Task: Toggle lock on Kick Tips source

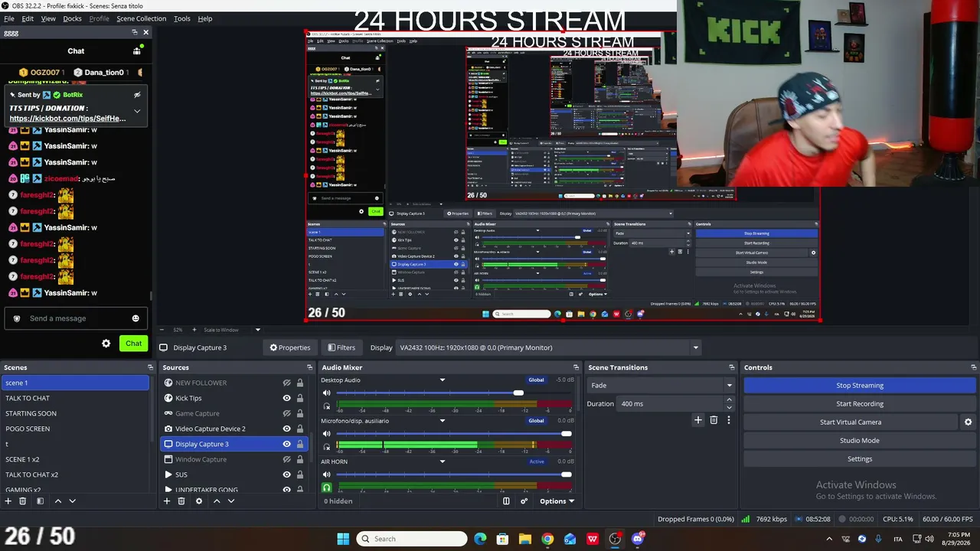Action: point(299,398)
